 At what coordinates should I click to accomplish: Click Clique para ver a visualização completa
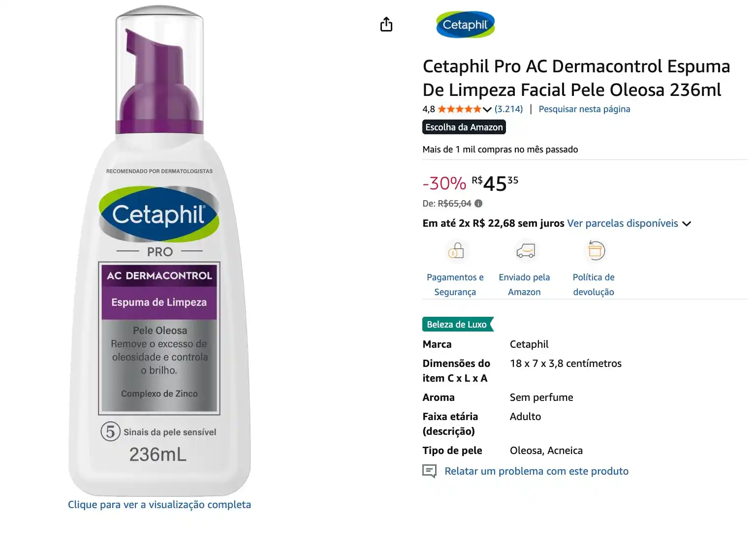[x=159, y=504]
